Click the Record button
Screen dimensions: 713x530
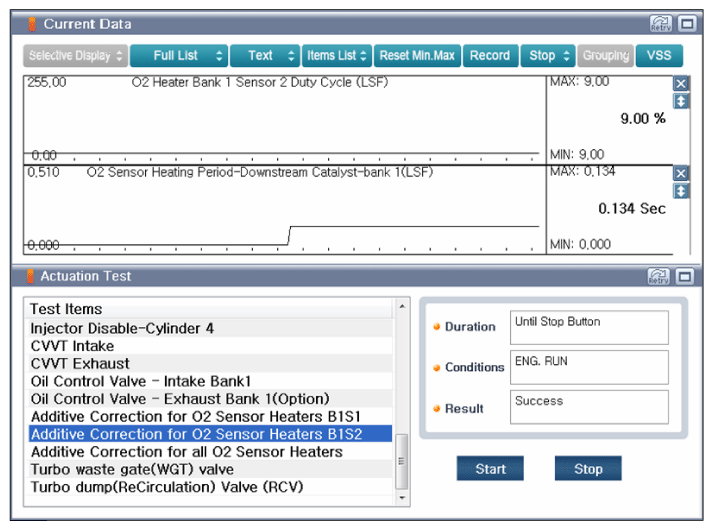(490, 56)
